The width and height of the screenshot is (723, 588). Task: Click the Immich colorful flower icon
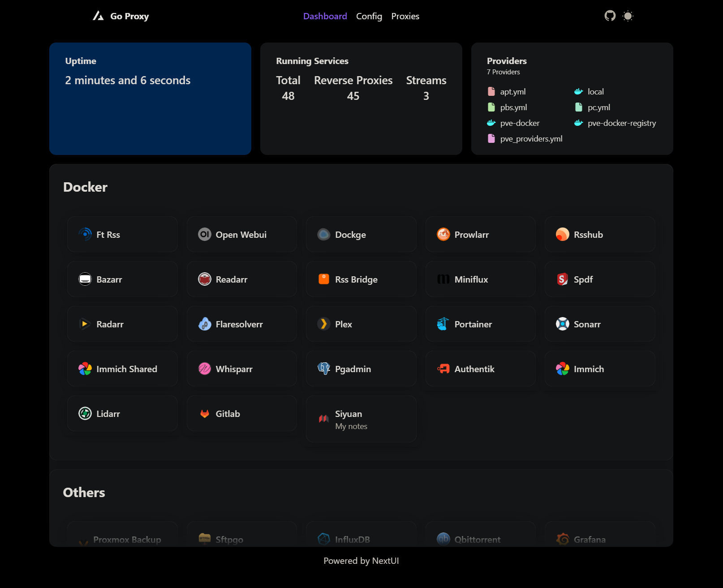click(562, 369)
